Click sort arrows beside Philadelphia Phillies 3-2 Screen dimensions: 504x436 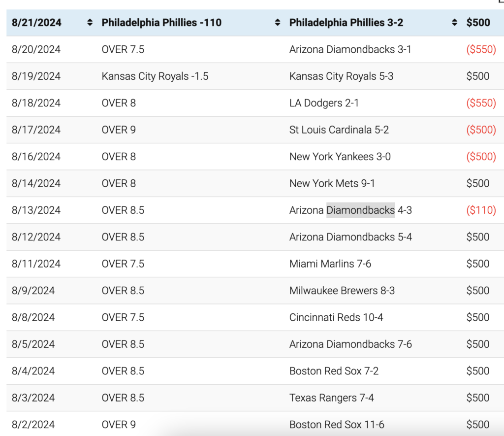(x=454, y=23)
